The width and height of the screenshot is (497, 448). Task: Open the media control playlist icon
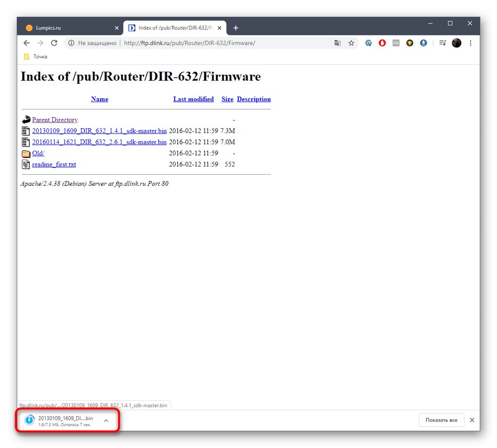click(x=443, y=43)
